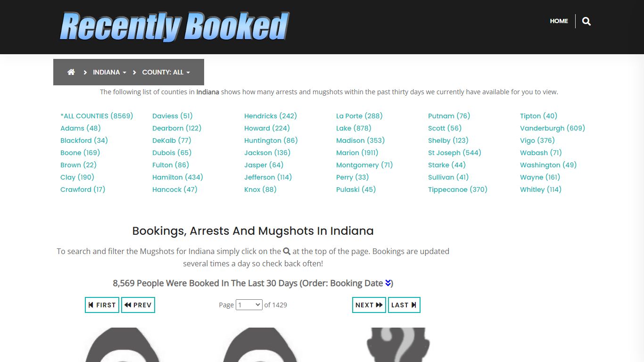Open Dearborn (122) county link
Screen dimensions: 644x362
pos(177,128)
